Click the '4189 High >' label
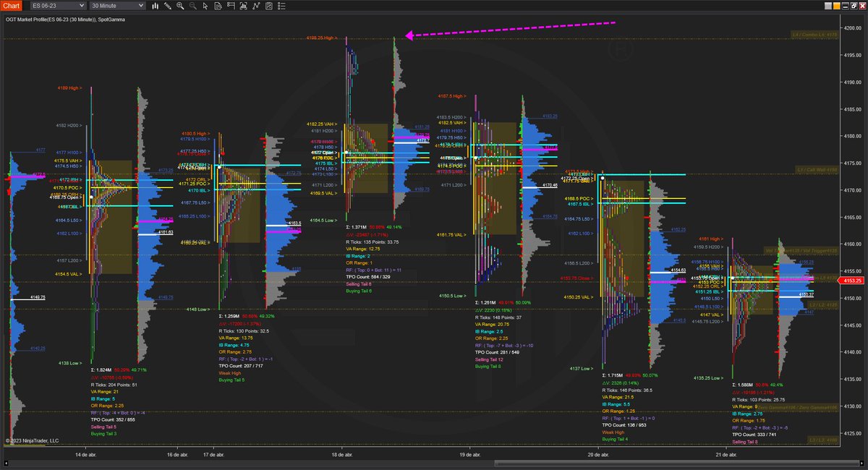This screenshot has height=470, width=868. click(x=70, y=87)
